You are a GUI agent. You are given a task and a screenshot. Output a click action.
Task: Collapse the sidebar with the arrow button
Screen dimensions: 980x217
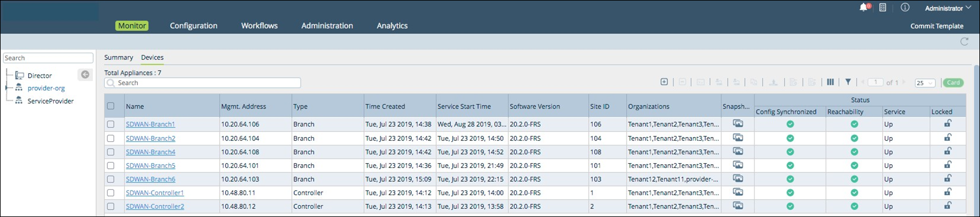point(85,75)
